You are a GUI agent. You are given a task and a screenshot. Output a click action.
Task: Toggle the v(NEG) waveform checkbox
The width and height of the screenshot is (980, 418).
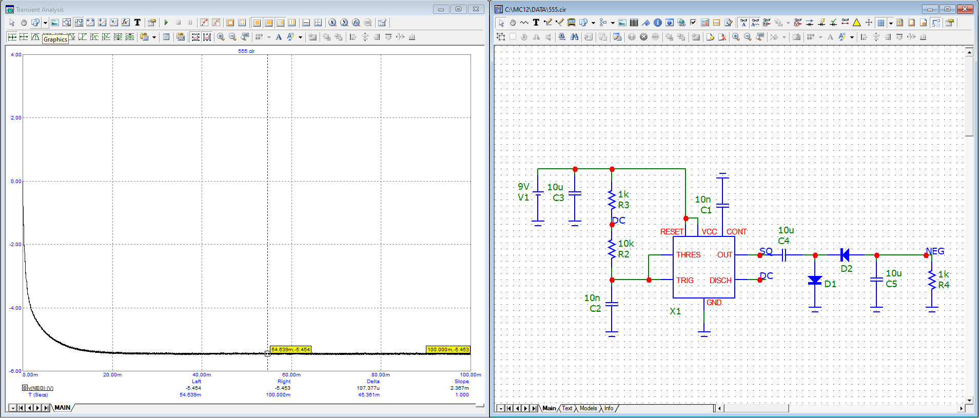point(24,388)
